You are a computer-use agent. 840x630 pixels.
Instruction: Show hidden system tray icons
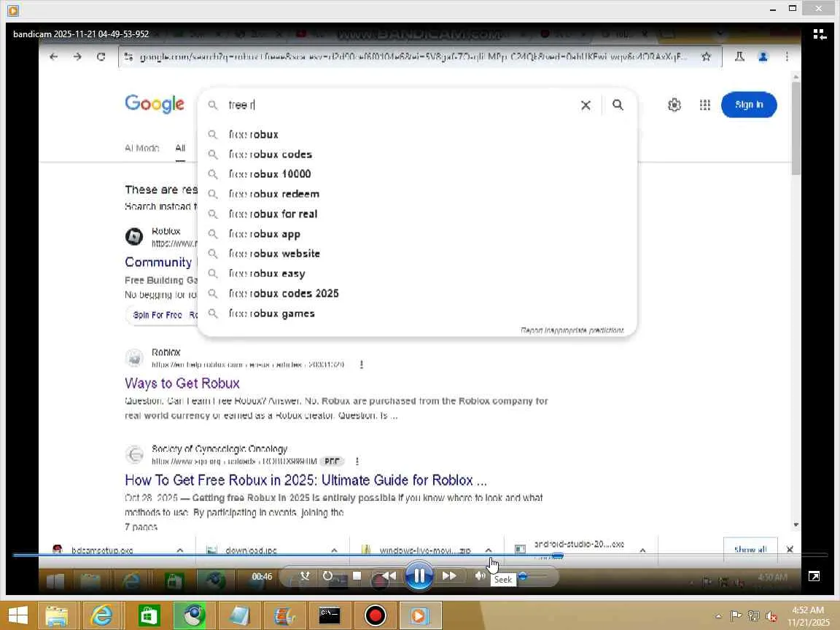click(718, 616)
